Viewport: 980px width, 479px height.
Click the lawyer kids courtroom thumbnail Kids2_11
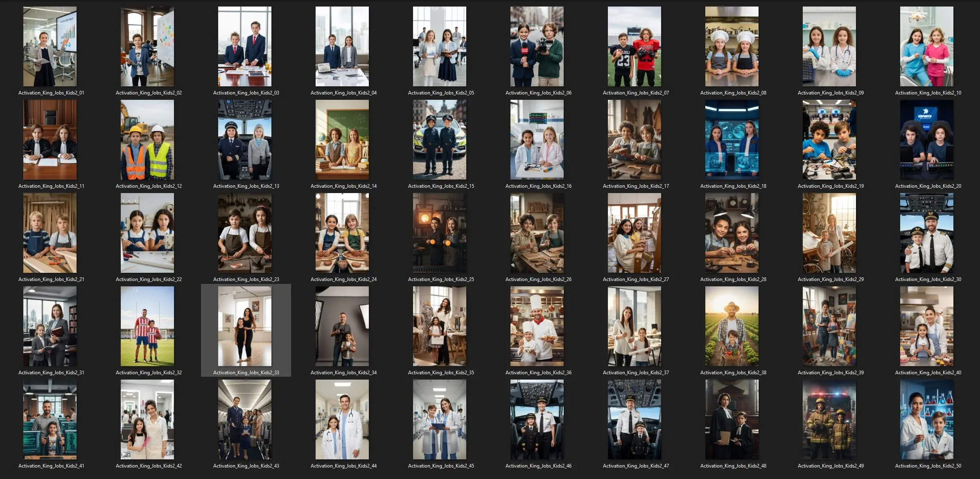pyautogui.click(x=50, y=139)
